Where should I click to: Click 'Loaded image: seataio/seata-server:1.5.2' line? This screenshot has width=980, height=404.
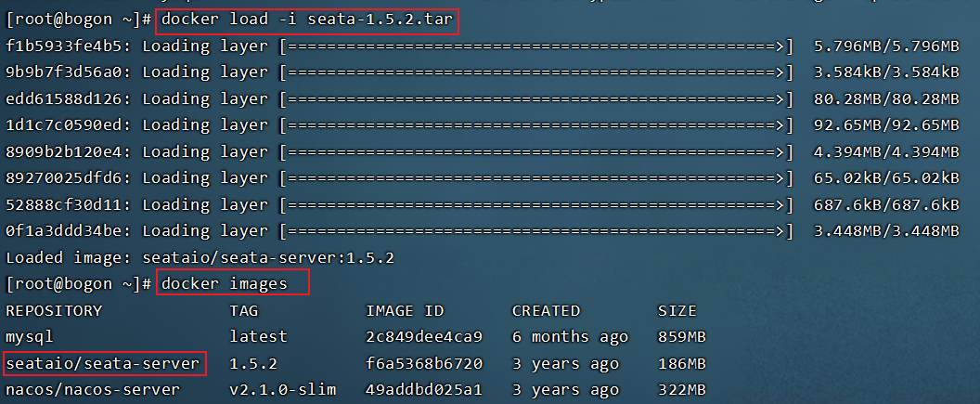tap(200, 257)
